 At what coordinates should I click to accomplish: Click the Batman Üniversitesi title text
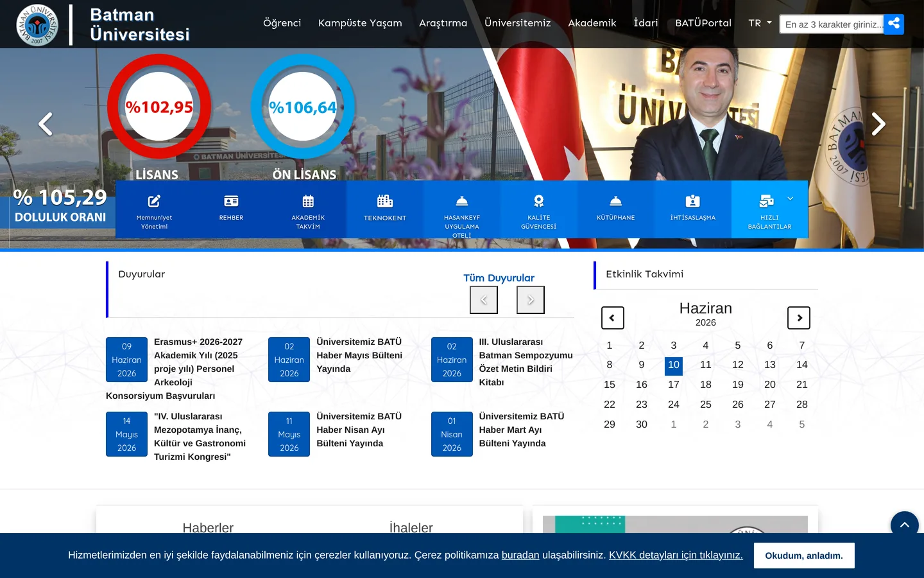(140, 24)
